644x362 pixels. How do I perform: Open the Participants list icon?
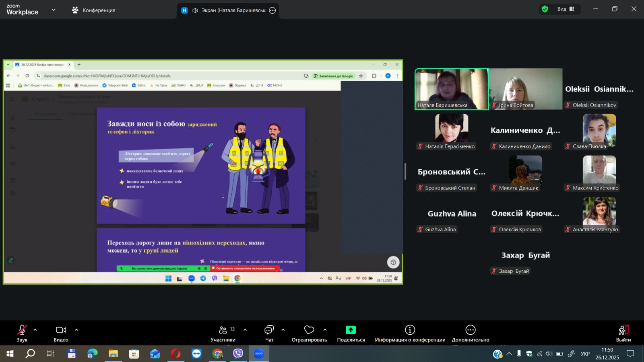click(x=223, y=330)
